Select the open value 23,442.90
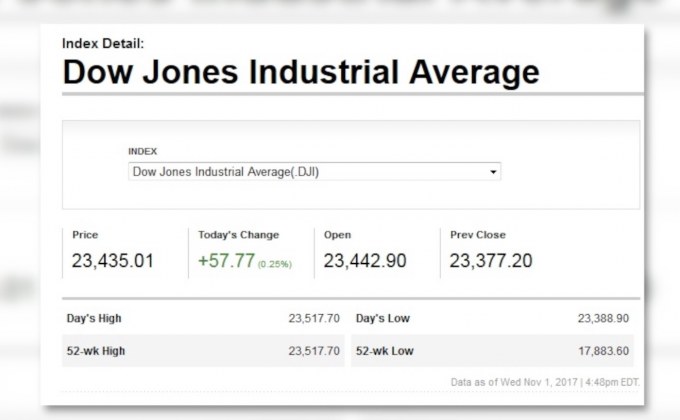Viewport: 680px width, 420px height. click(x=365, y=261)
